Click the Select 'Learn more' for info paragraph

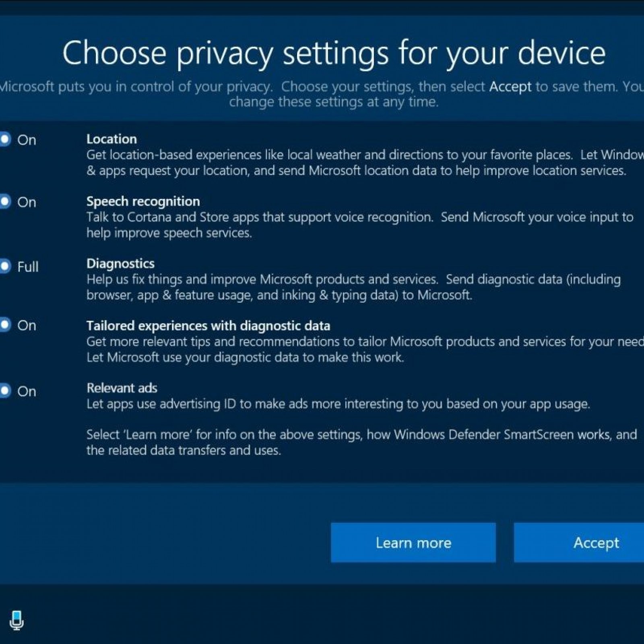(x=361, y=442)
